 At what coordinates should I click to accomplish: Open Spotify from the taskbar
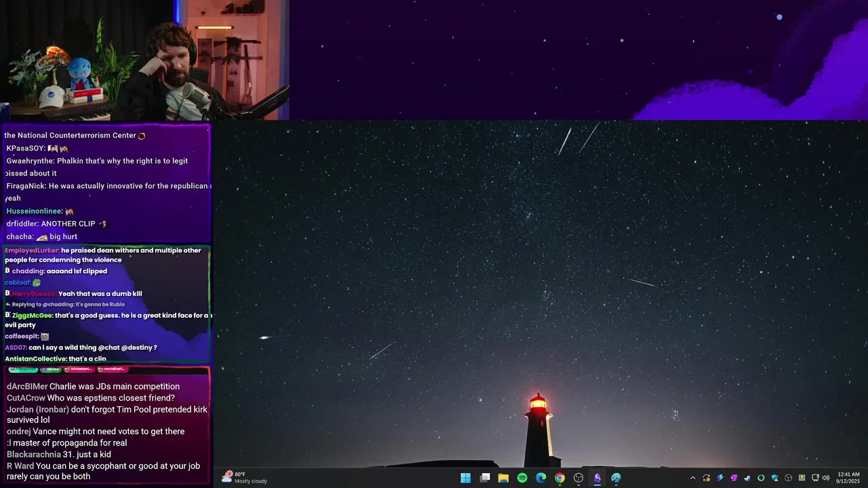[x=522, y=478]
